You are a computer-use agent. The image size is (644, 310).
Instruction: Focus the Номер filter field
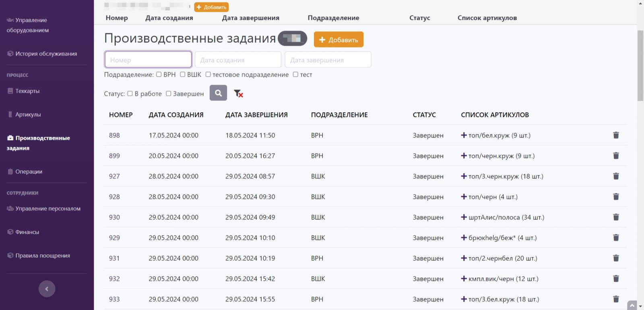click(x=148, y=60)
